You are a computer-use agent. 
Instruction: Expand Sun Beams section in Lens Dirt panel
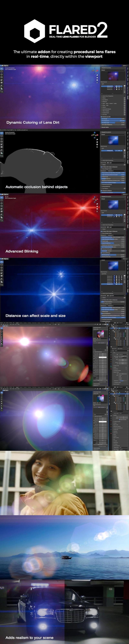(x=105, y=100)
